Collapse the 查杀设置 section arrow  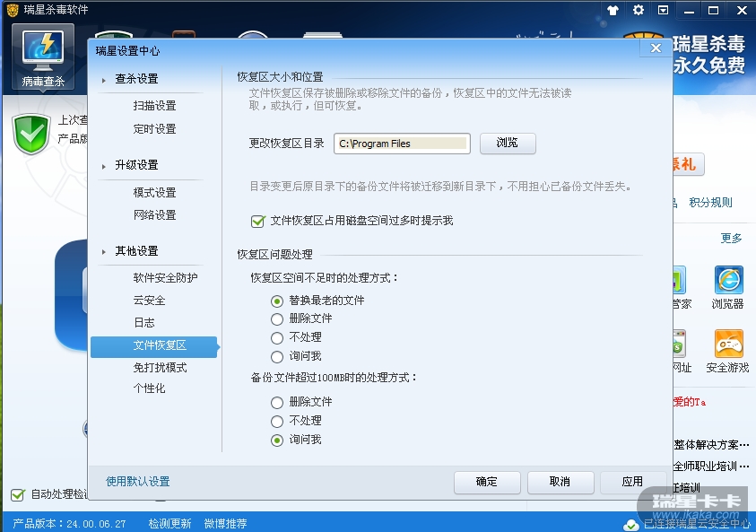(x=104, y=80)
